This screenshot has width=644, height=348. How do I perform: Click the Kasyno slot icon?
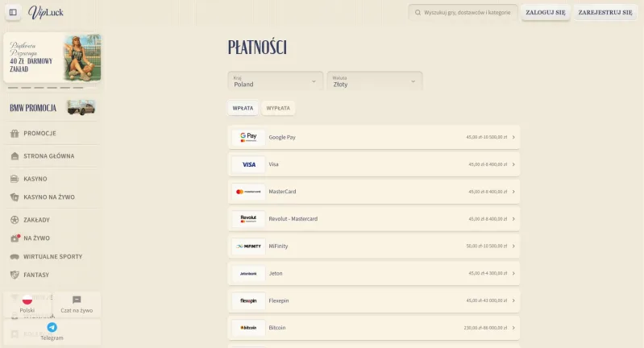coord(15,179)
